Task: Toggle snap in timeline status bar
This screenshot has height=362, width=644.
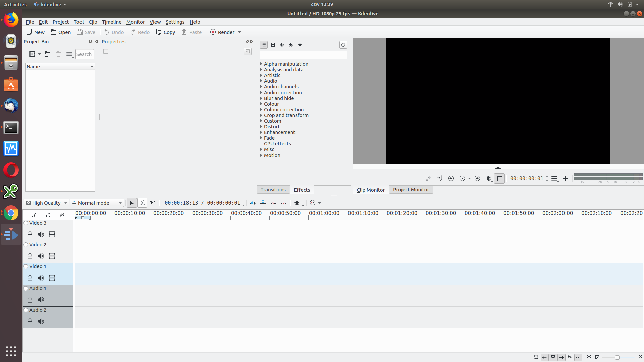Action: click(x=578, y=357)
